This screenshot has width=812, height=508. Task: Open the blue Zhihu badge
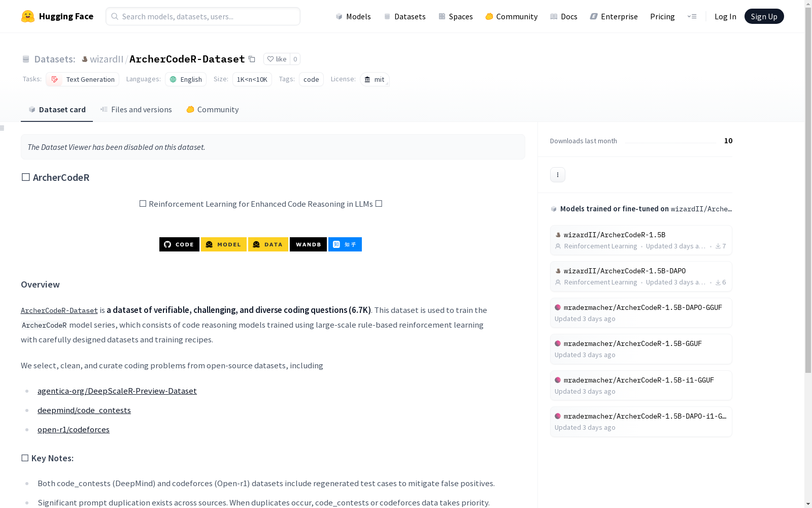click(x=345, y=244)
